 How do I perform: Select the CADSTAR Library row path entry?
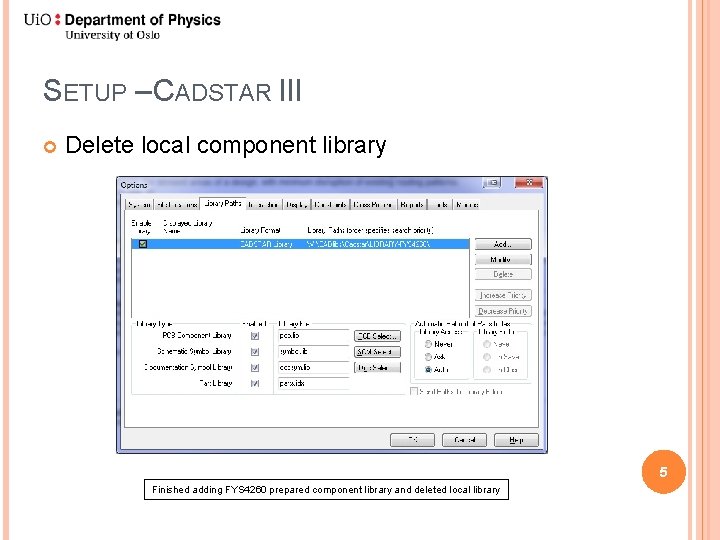[x=368, y=244]
